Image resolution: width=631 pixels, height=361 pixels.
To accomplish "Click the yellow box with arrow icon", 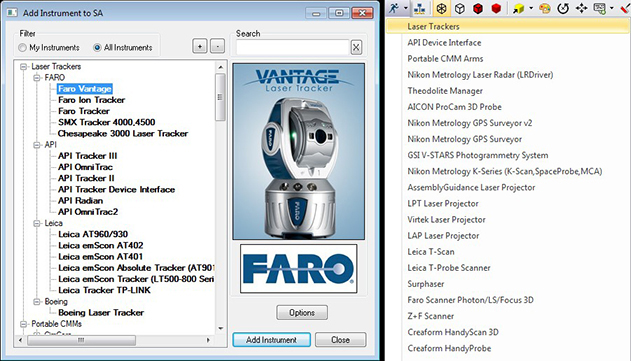I will [x=518, y=8].
